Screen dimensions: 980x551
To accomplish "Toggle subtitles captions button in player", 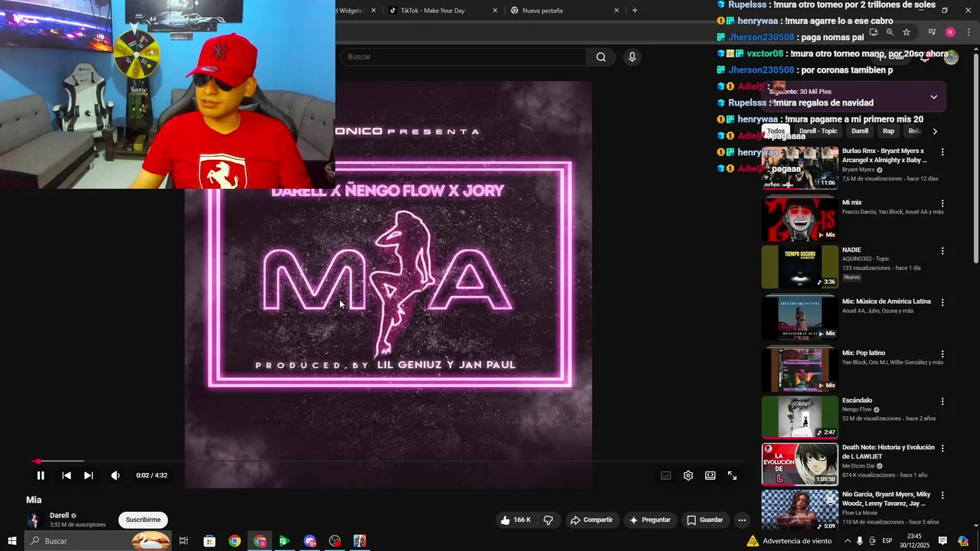I will point(666,475).
